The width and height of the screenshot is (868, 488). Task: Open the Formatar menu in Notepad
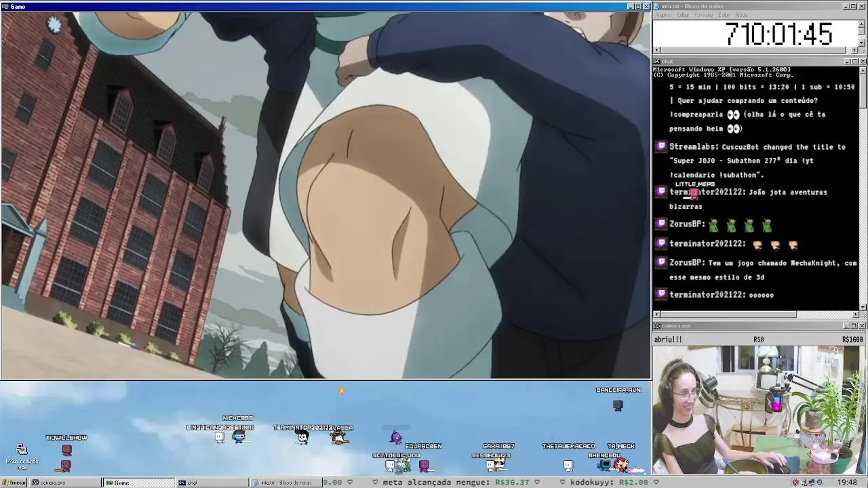point(703,15)
